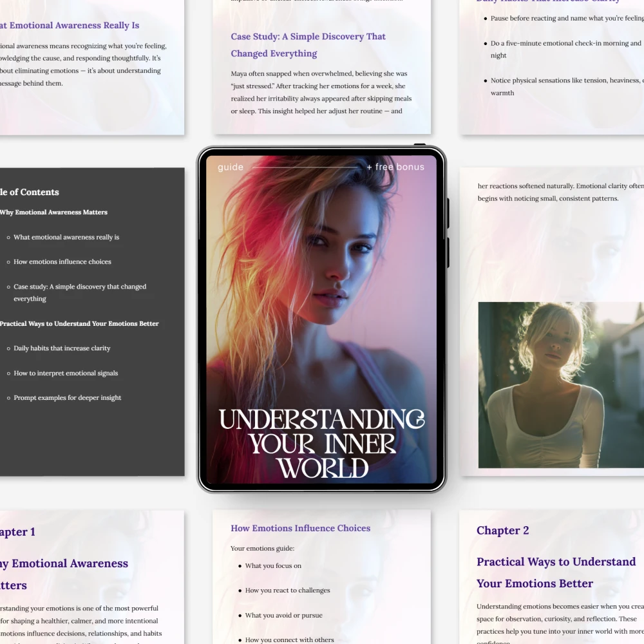Click the "Table of Contents" heading
The height and width of the screenshot is (644, 644).
click(30, 192)
